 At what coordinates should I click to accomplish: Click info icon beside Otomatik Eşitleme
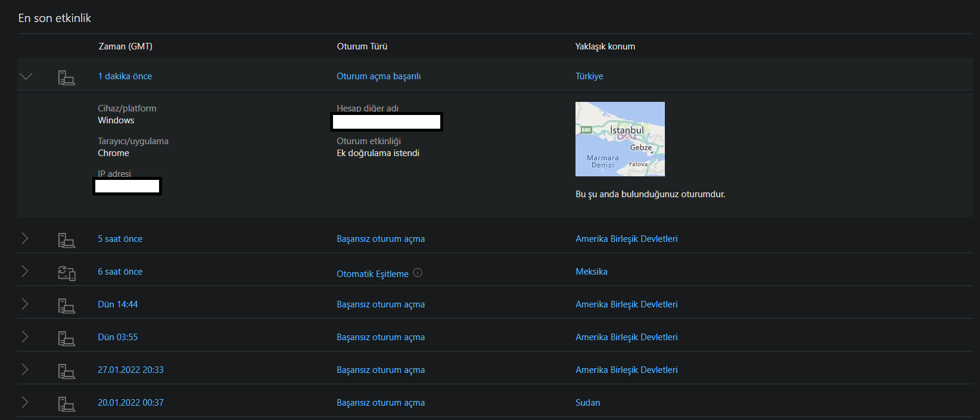[418, 273]
